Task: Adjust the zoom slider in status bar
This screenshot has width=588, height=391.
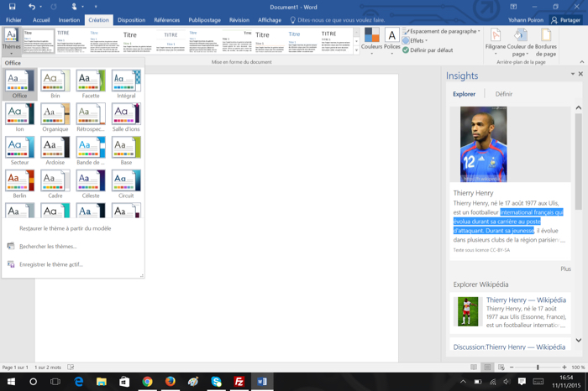Action: pos(538,368)
